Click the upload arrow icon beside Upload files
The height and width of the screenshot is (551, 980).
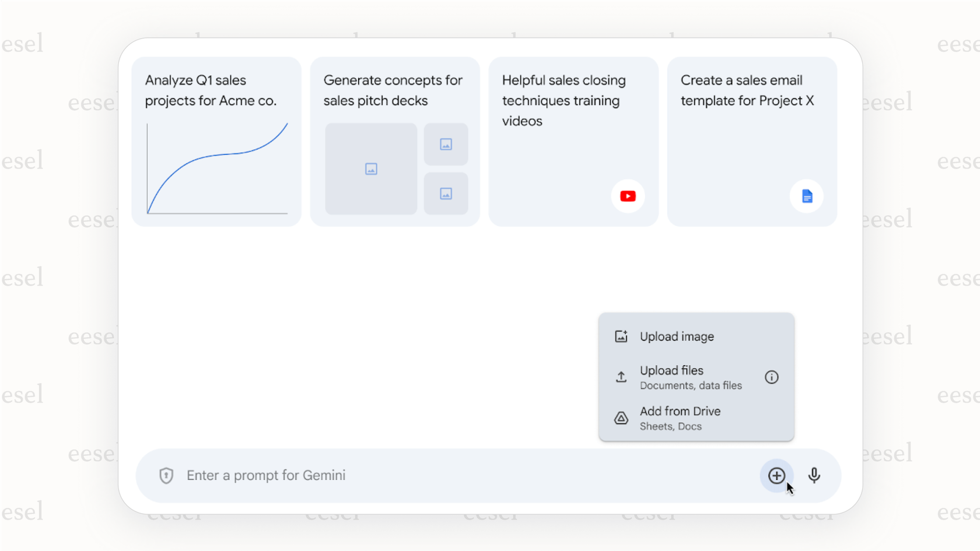click(x=621, y=377)
